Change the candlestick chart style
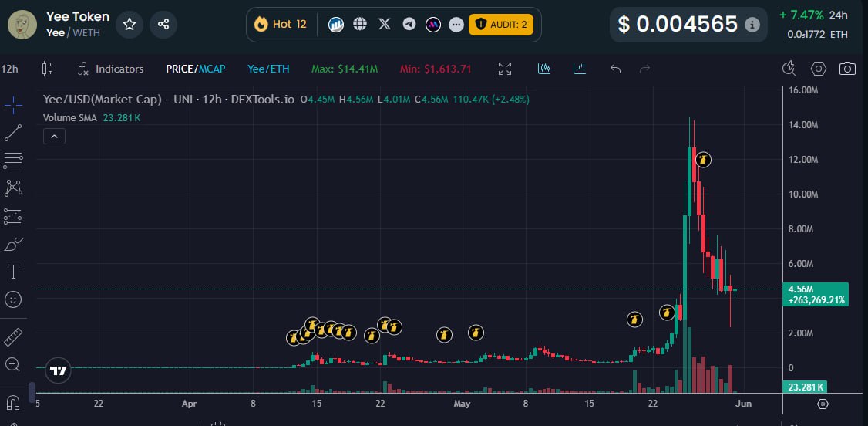Image resolution: width=868 pixels, height=426 pixels. pyautogui.click(x=48, y=69)
